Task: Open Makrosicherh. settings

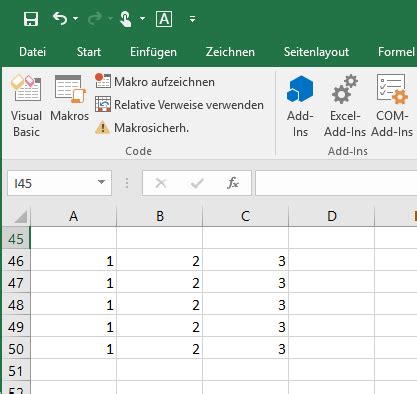Action: (142, 128)
